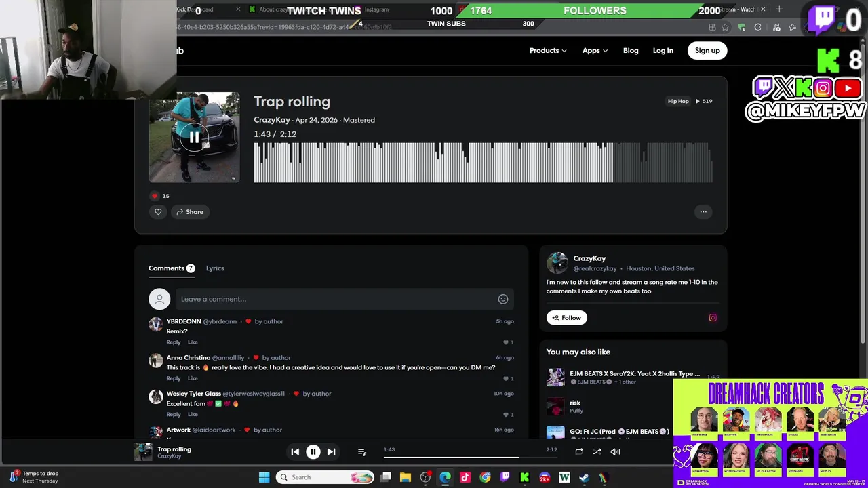Seek within the bottom player progress bar
The width and height of the screenshot is (868, 488).
coord(471,457)
